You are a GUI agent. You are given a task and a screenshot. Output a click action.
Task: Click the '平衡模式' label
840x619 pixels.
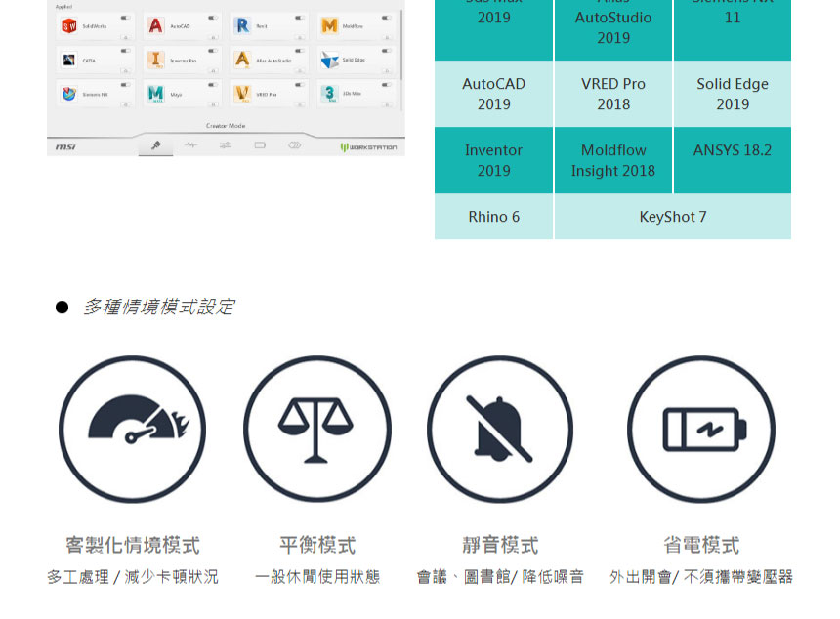[317, 545]
